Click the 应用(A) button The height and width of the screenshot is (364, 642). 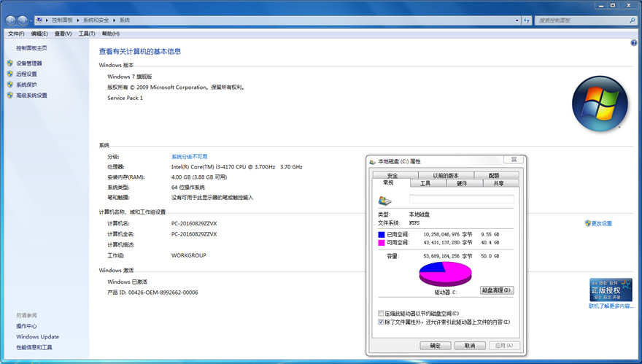(504, 346)
